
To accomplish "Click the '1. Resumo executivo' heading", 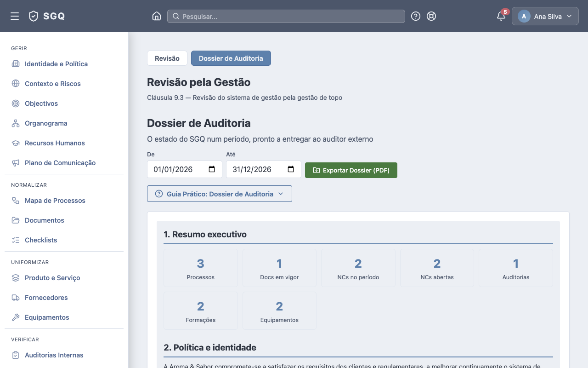I will click(205, 235).
